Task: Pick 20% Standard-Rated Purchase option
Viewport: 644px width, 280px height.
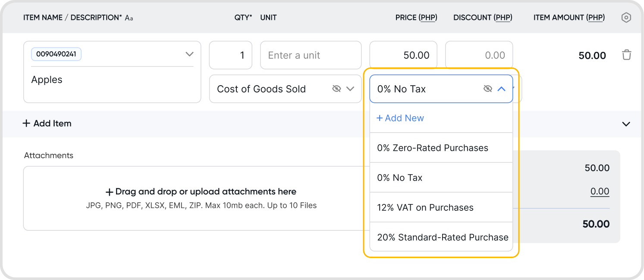Action: tap(443, 237)
